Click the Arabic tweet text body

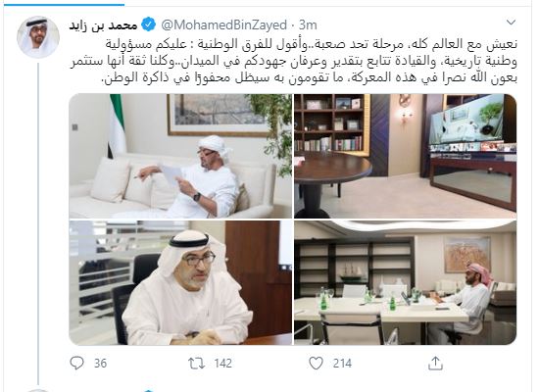293,61
